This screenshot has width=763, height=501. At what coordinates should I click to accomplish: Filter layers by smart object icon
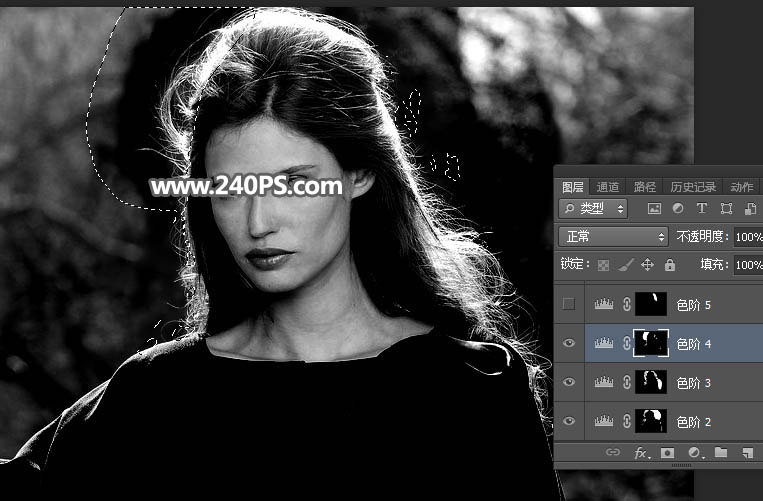click(x=750, y=209)
